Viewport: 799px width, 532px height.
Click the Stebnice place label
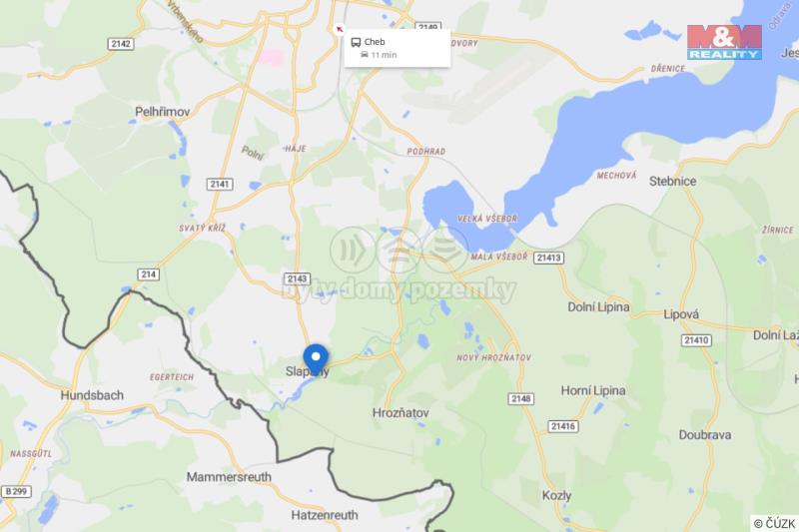672,182
